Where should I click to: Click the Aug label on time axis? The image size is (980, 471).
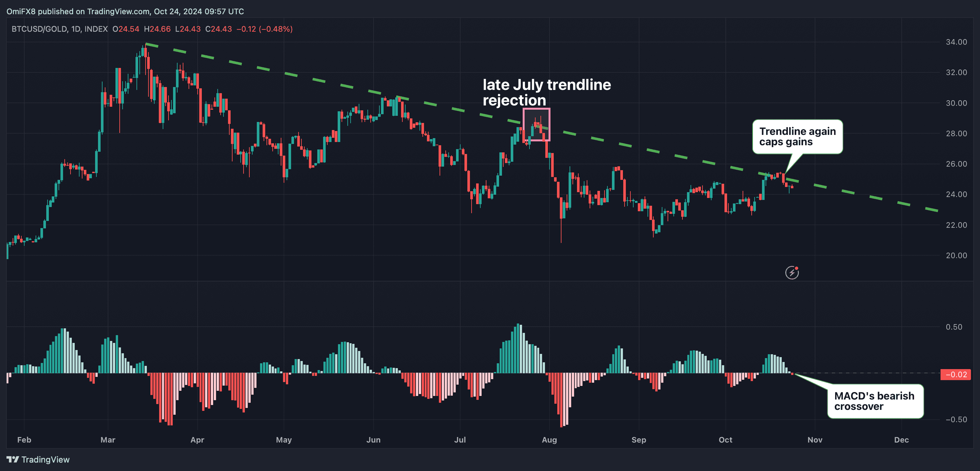(549, 440)
